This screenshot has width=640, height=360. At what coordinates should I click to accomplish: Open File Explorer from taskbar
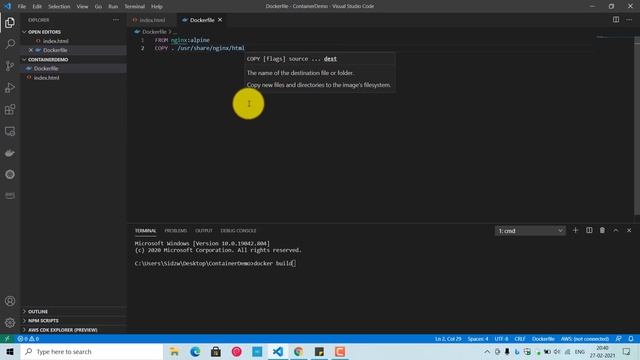174,351
